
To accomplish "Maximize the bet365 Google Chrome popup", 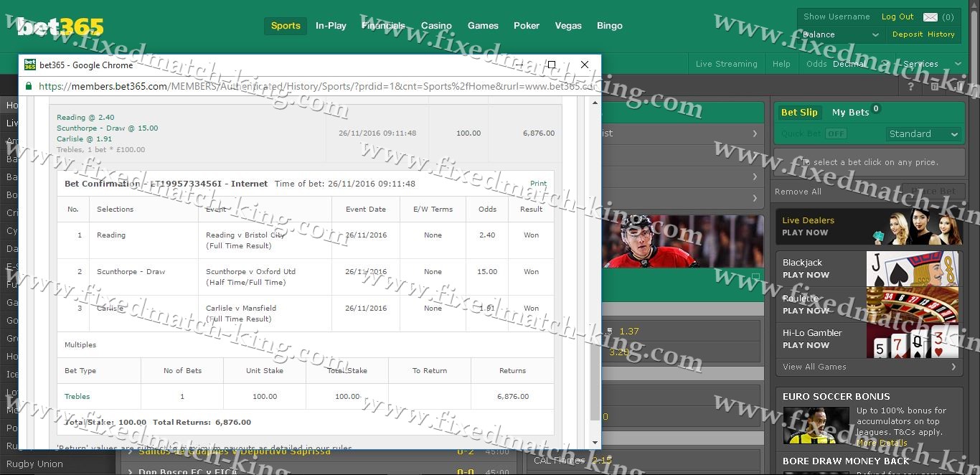I will (x=552, y=65).
